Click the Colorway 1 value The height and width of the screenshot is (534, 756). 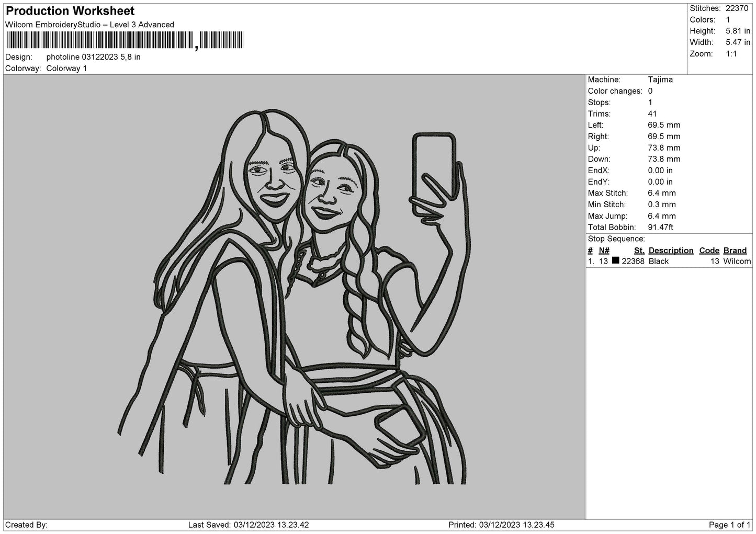click(x=66, y=69)
